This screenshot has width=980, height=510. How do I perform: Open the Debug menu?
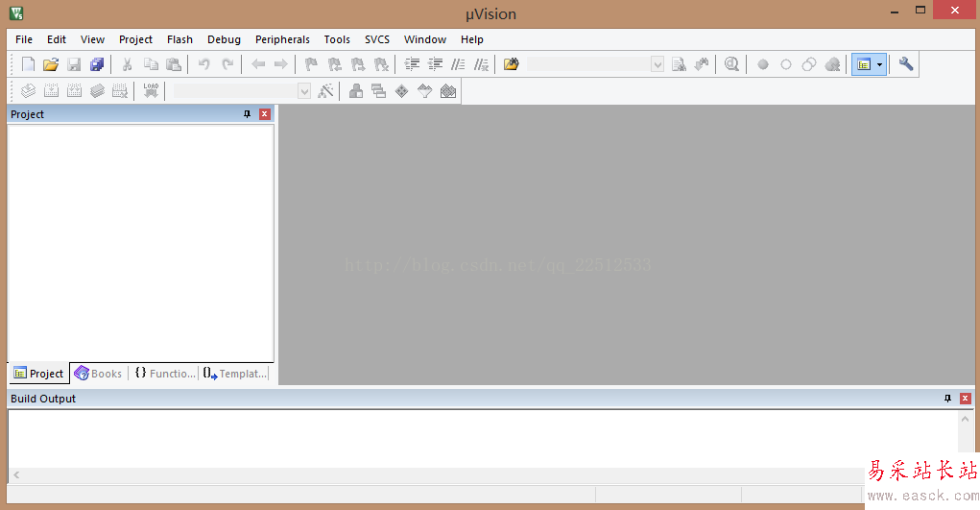pyautogui.click(x=224, y=39)
